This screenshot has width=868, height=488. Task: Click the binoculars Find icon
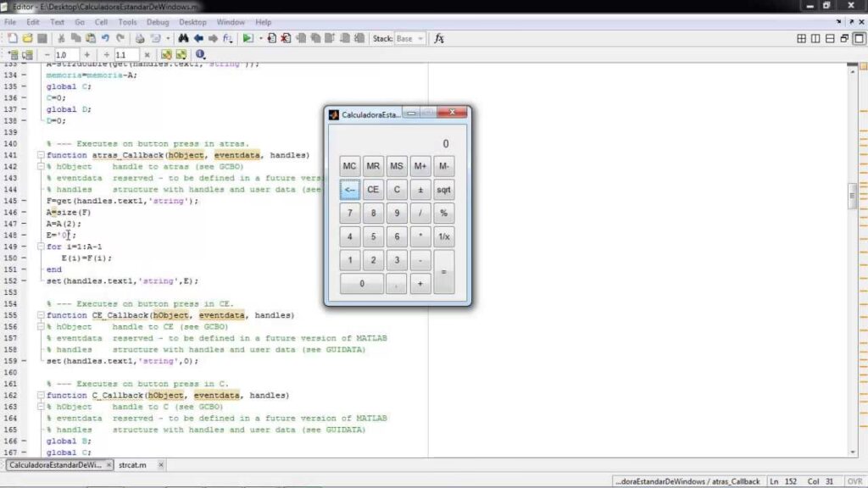[183, 38]
